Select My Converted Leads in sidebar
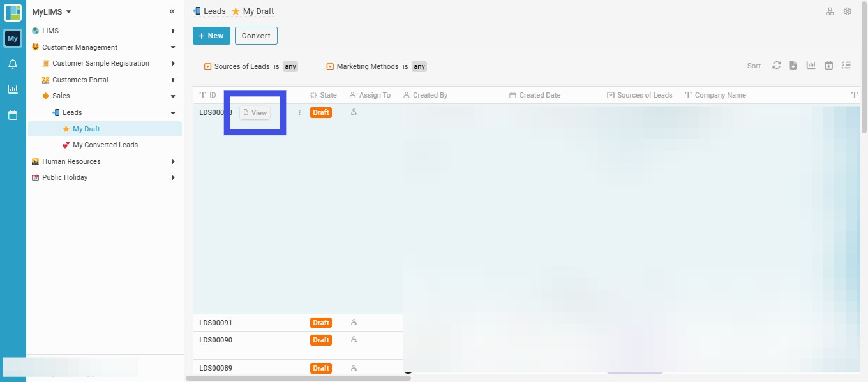This screenshot has height=382, width=868. (105, 145)
